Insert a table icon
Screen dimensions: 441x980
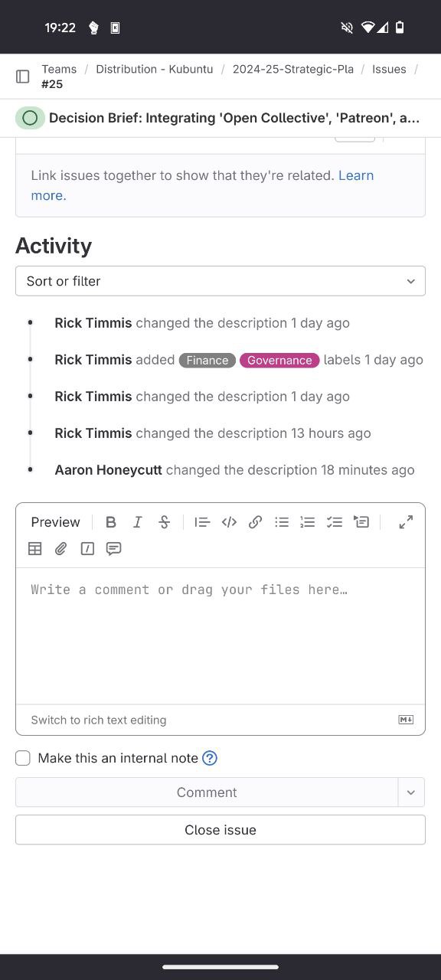click(x=35, y=548)
